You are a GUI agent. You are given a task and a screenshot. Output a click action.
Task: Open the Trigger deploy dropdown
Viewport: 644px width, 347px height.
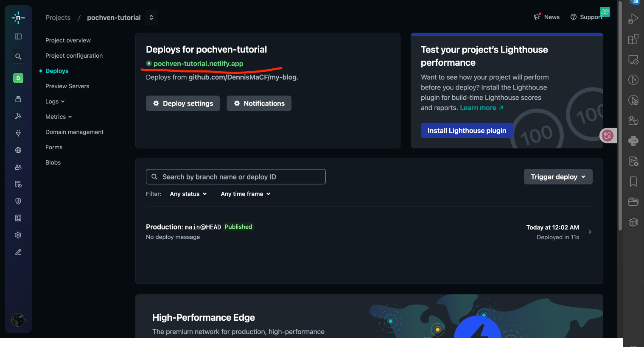coord(558,177)
